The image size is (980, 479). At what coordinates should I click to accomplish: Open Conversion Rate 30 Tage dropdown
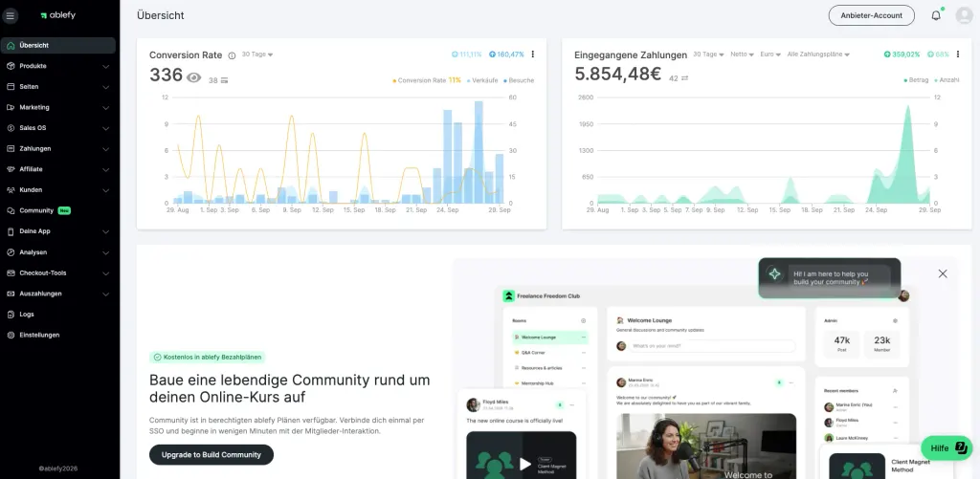click(x=256, y=54)
